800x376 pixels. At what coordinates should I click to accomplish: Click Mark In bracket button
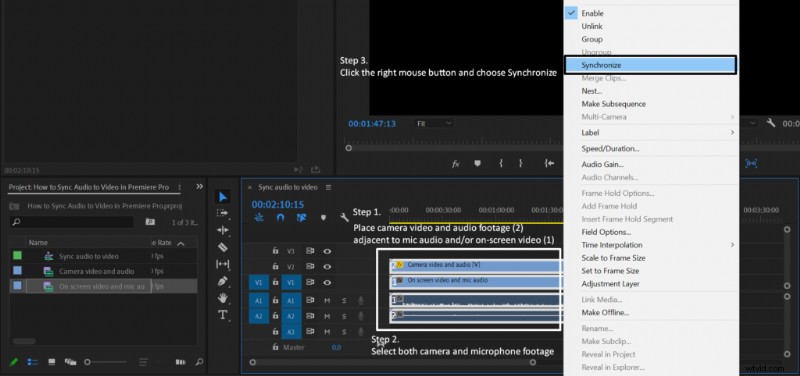(502, 163)
